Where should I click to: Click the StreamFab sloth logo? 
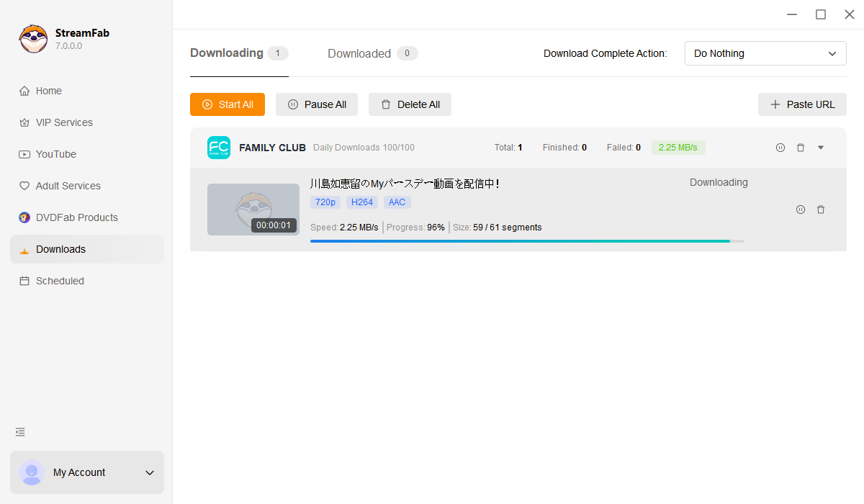(x=33, y=38)
